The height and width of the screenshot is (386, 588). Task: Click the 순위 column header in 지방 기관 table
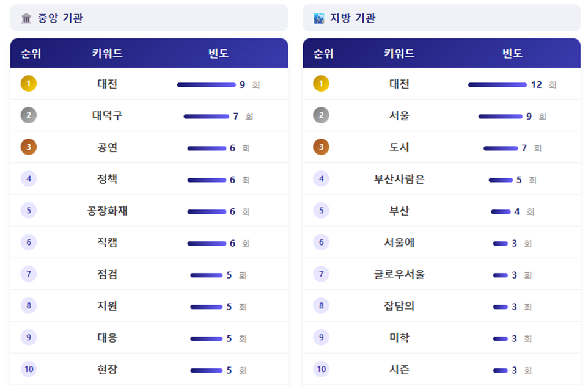[x=323, y=54]
